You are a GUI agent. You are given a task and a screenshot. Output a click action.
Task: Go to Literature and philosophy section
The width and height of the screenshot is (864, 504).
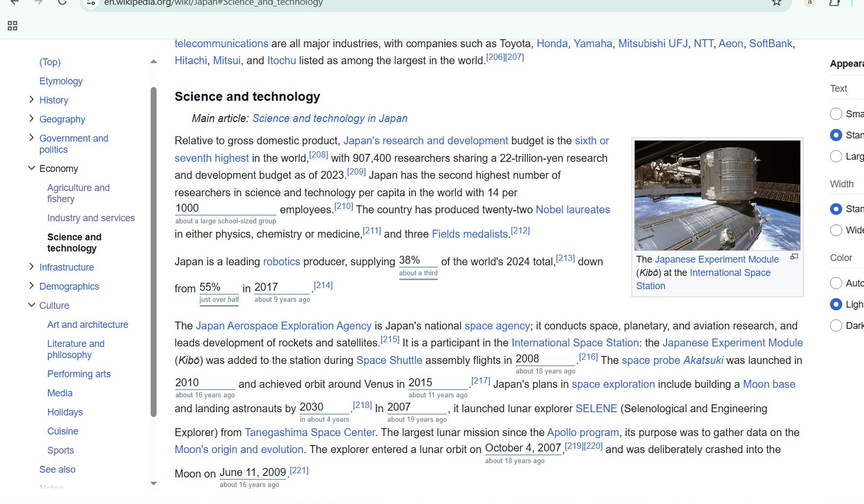[76, 349]
